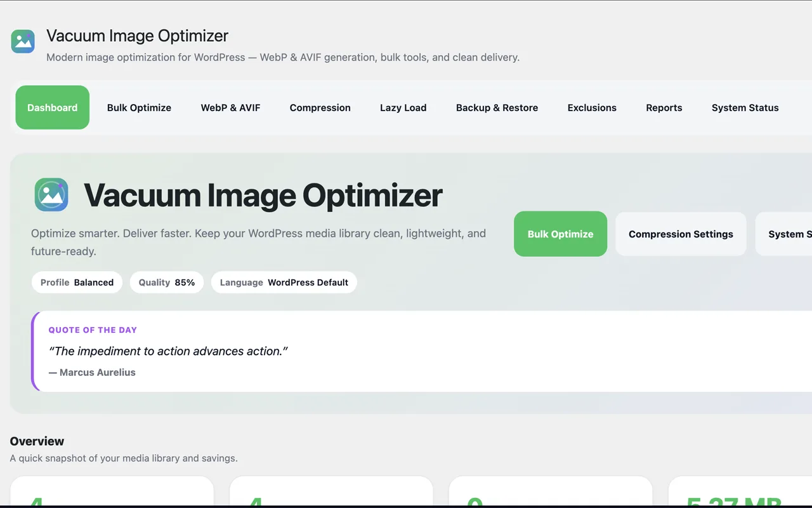Click the '— Marcus Aurelius' attribution

[92, 373]
